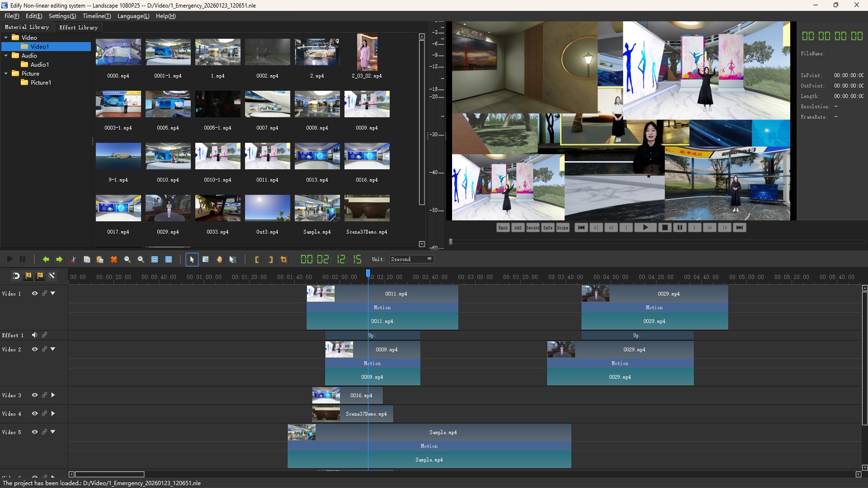Collapse the Audio folder in tree
This screenshot has height=488, width=868.
[6, 56]
